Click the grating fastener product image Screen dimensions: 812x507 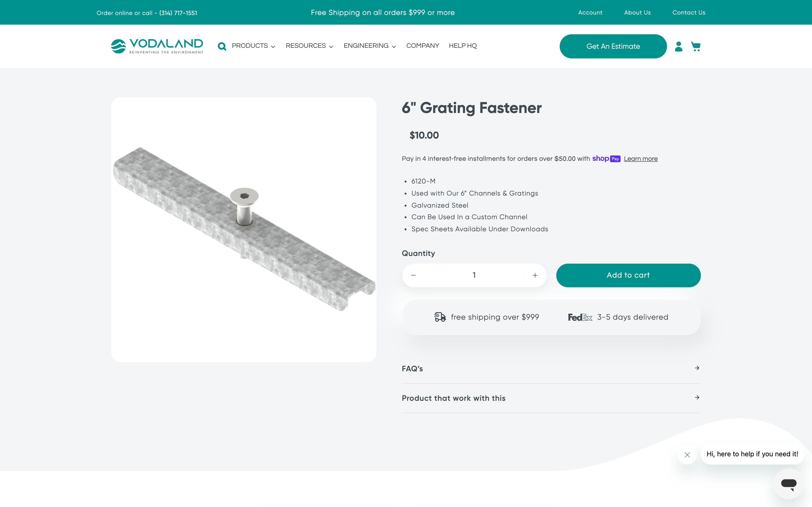[x=244, y=229]
